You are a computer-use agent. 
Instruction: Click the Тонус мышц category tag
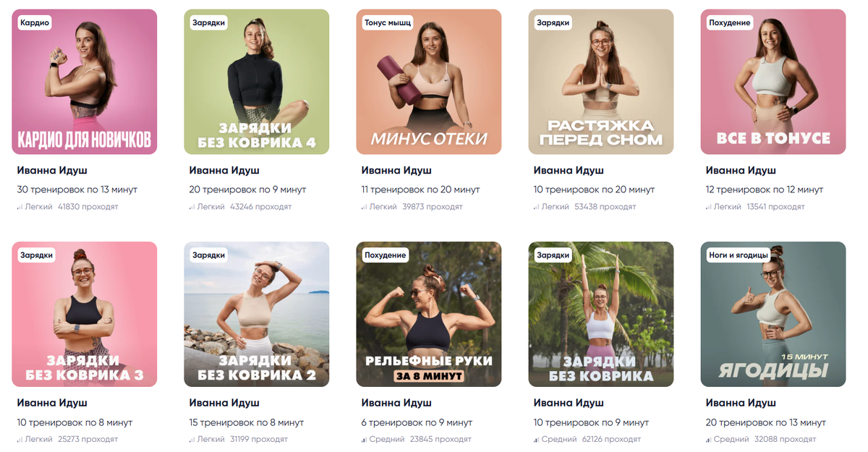[x=387, y=22]
